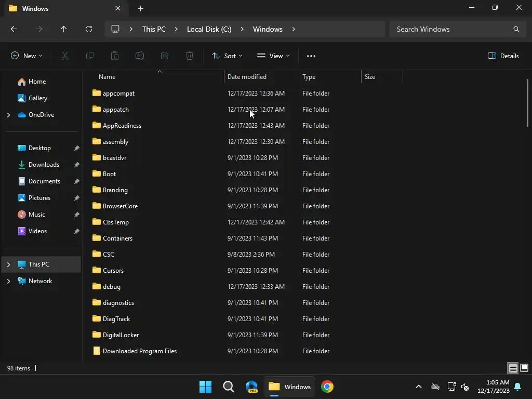Refresh the Windows folder view

pos(89,29)
